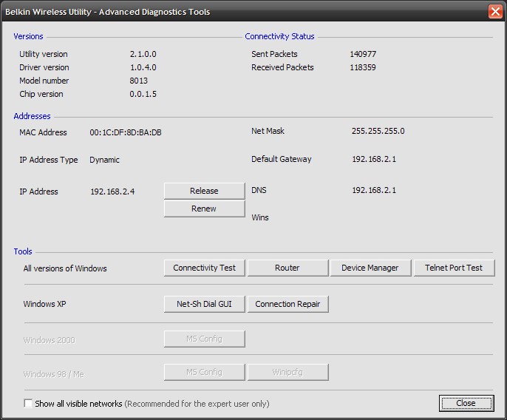The width and height of the screenshot is (507, 420).
Task: Click the Driver version value 1.0.4.0
Action: click(143, 67)
